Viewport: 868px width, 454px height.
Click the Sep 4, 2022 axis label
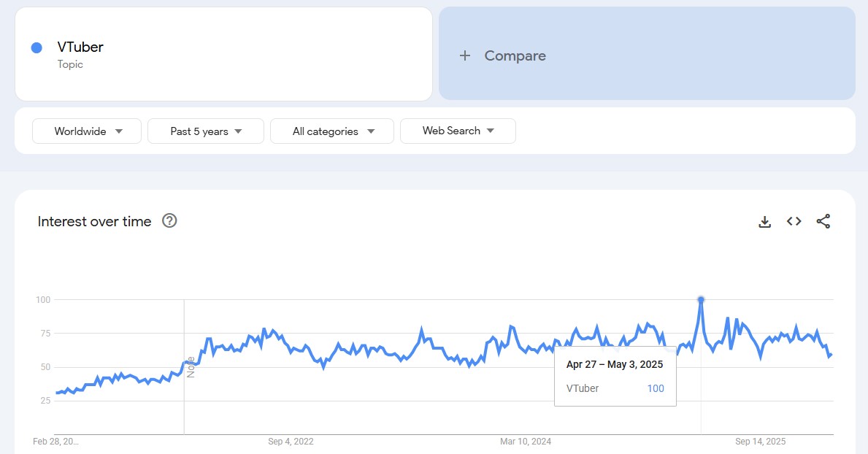pyautogui.click(x=291, y=442)
